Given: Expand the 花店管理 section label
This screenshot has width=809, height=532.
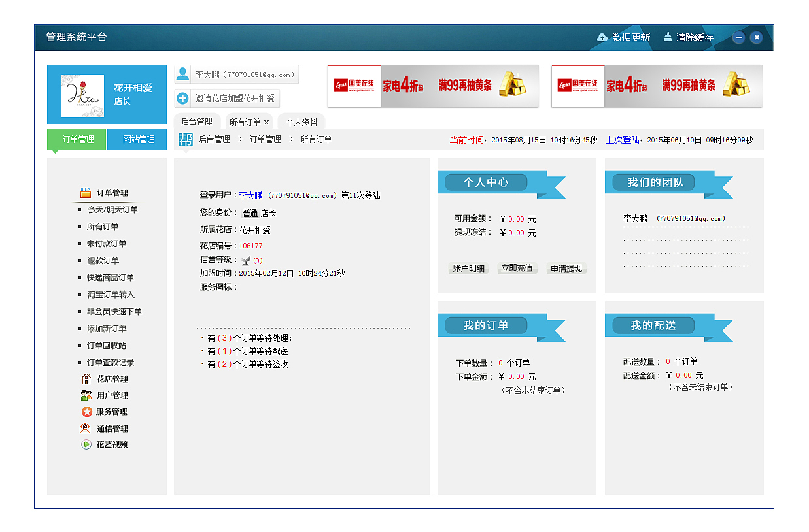Looking at the screenshot, I should click(x=112, y=379).
